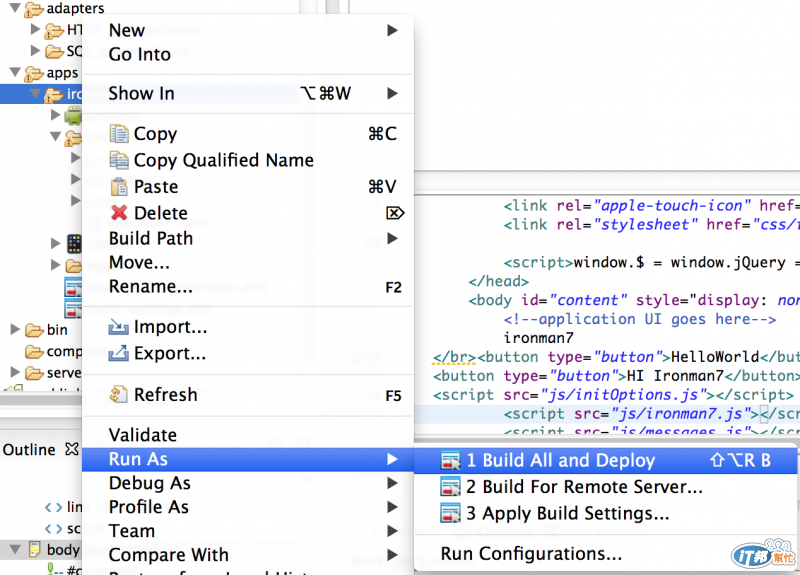Click the HI Ironman7 button code line
The width and height of the screenshot is (800, 575).
click(x=616, y=376)
